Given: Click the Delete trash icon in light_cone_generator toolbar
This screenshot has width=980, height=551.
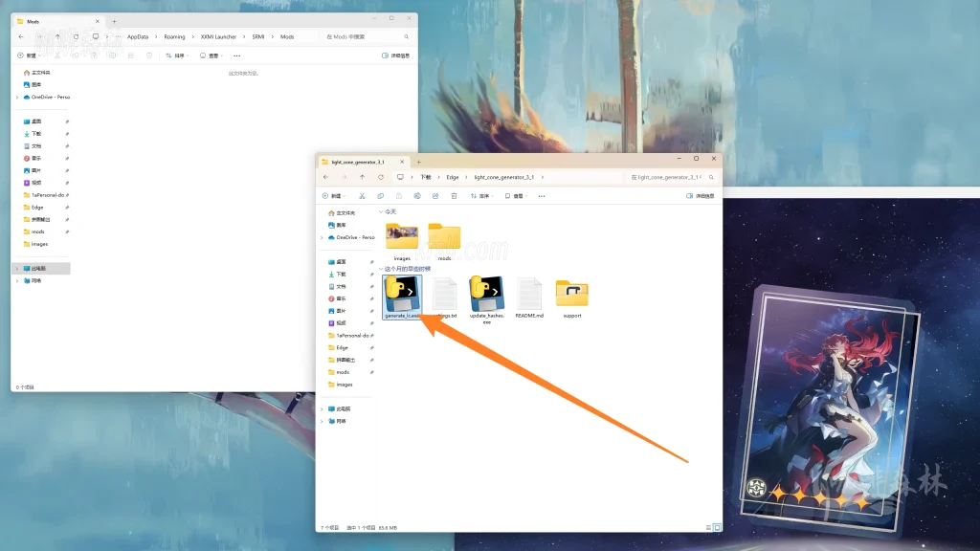Looking at the screenshot, I should [454, 196].
